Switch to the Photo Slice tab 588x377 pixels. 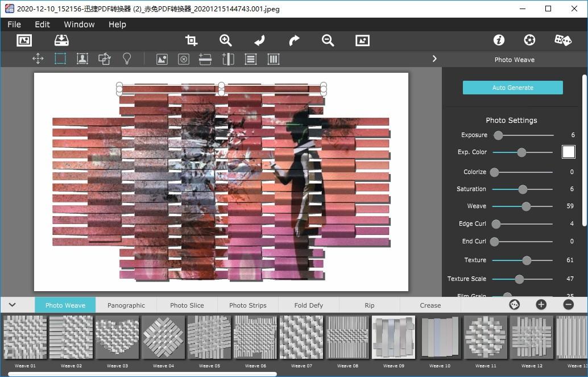[x=187, y=305]
